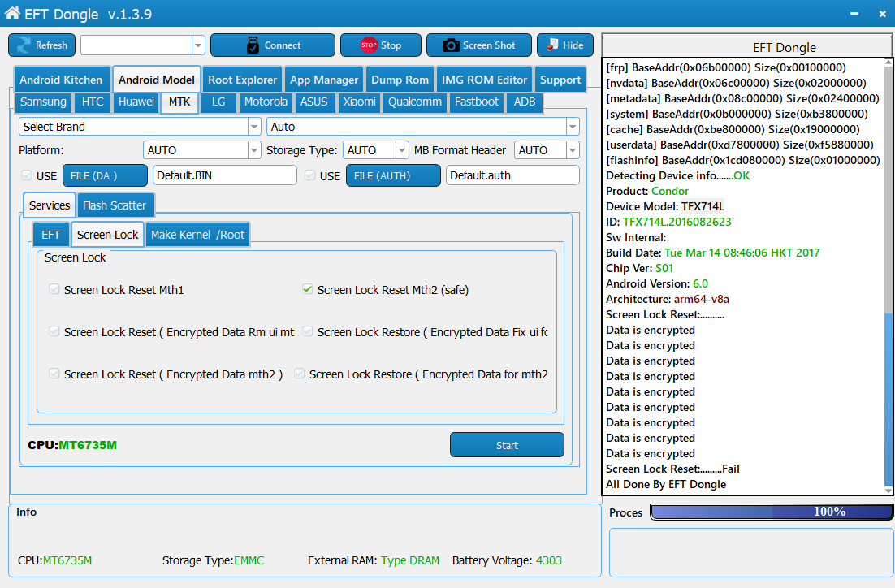This screenshot has width=895, height=588.
Task: Click the Refresh arrows icon
Action: point(24,45)
